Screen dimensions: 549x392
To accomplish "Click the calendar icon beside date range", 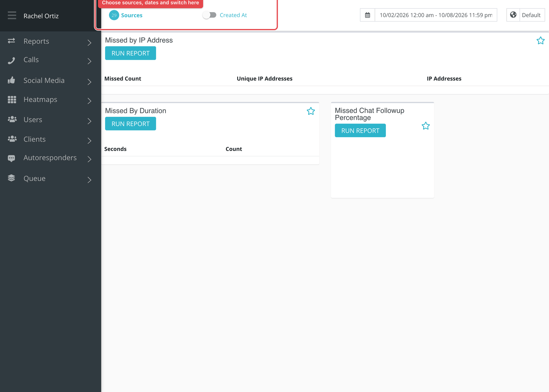I will tap(367, 15).
